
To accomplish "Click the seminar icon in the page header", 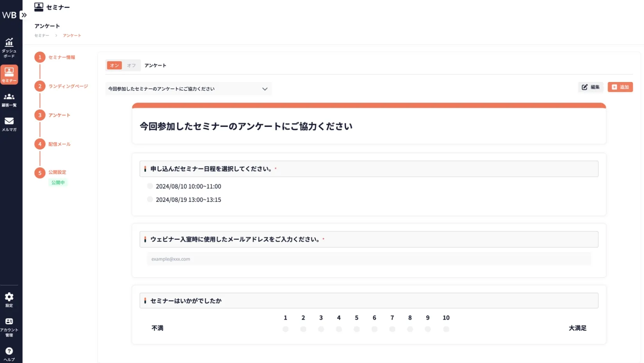I will [39, 7].
